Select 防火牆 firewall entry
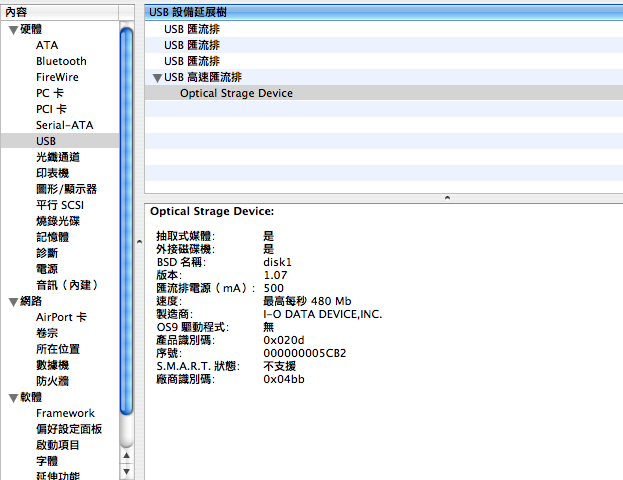This screenshot has height=480, width=623. click(x=52, y=381)
